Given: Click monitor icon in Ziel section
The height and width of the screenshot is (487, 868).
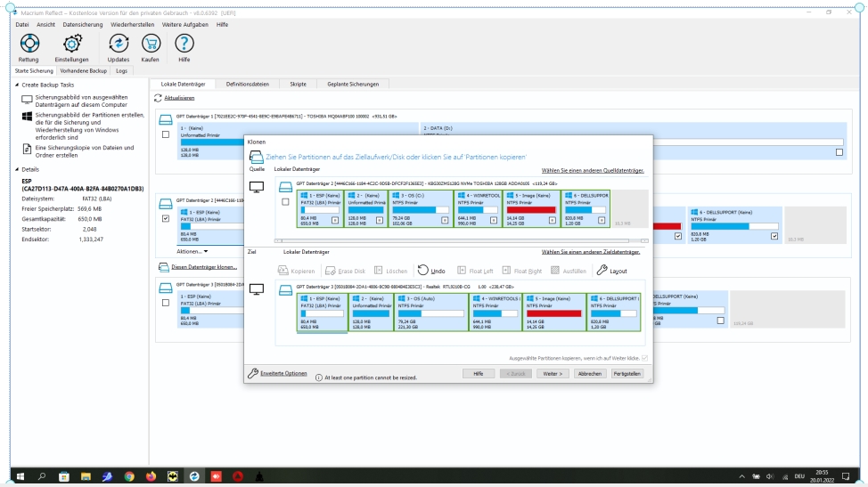Looking at the screenshot, I should click(x=257, y=289).
